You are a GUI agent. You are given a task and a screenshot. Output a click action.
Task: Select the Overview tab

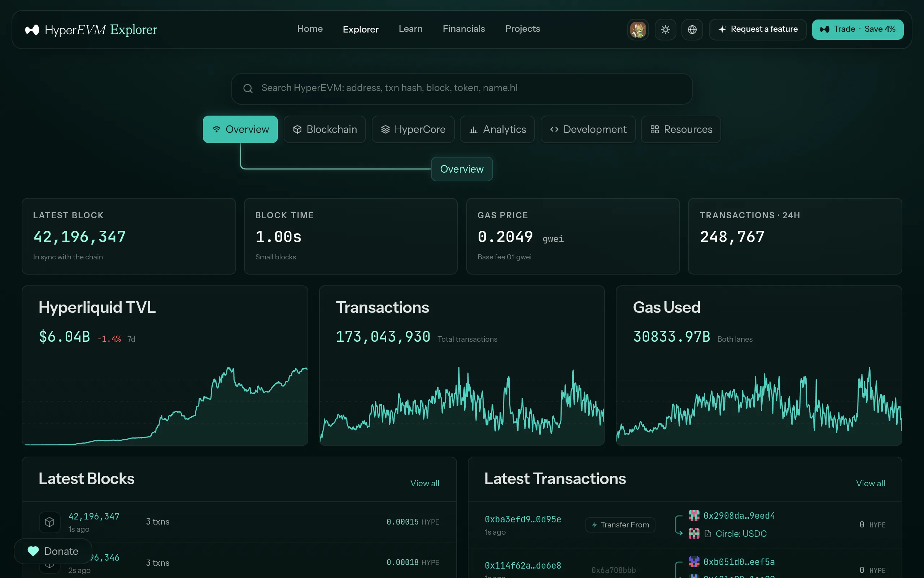[240, 129]
